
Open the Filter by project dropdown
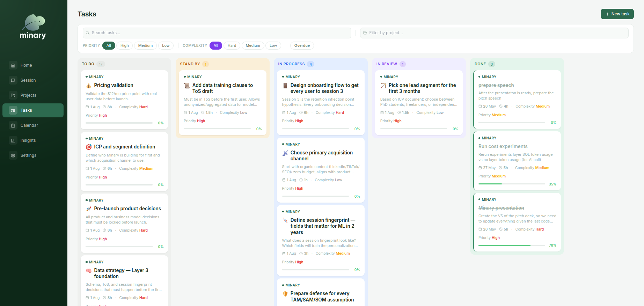pos(494,33)
